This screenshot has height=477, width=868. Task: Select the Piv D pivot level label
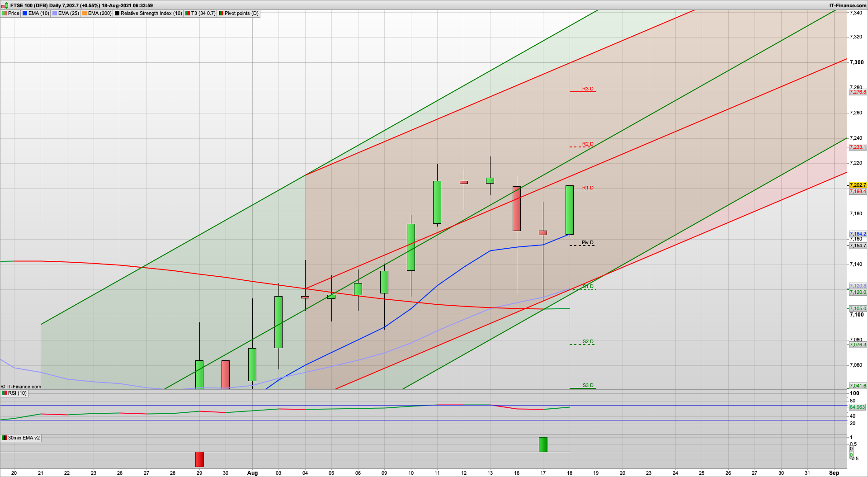coord(587,242)
